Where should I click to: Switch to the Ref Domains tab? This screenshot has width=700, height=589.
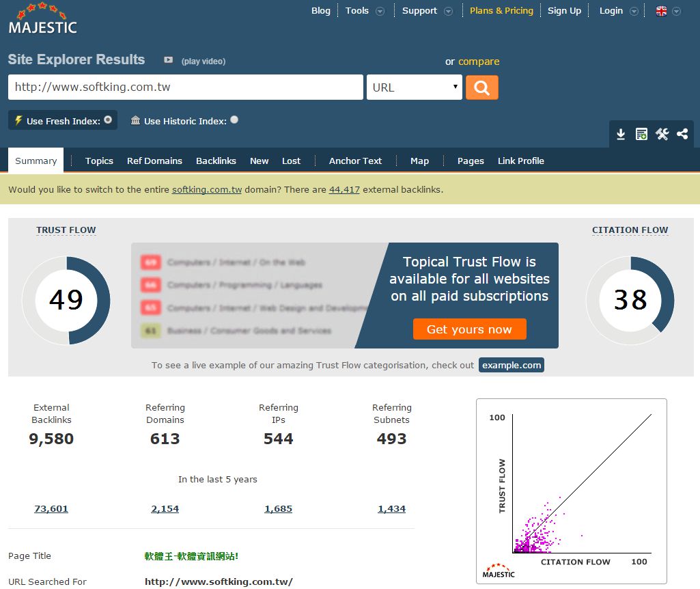[x=154, y=161]
